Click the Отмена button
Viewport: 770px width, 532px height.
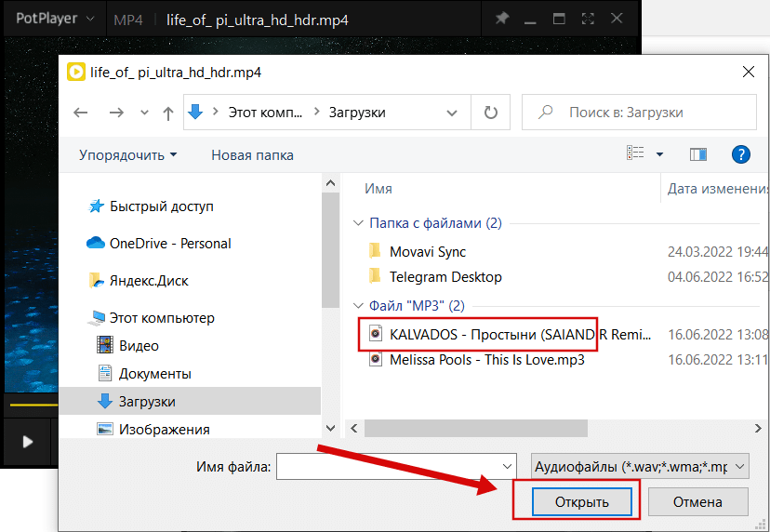tap(697, 502)
